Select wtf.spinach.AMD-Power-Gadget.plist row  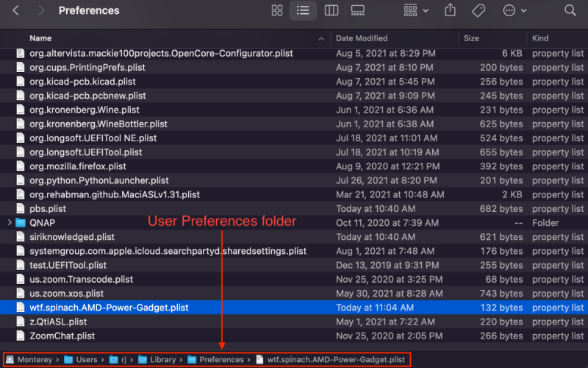click(x=294, y=308)
